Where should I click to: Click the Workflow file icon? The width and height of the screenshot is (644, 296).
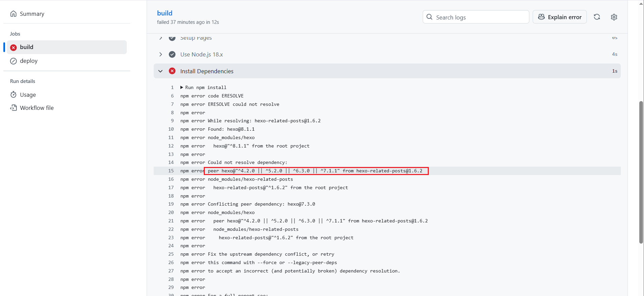click(13, 108)
